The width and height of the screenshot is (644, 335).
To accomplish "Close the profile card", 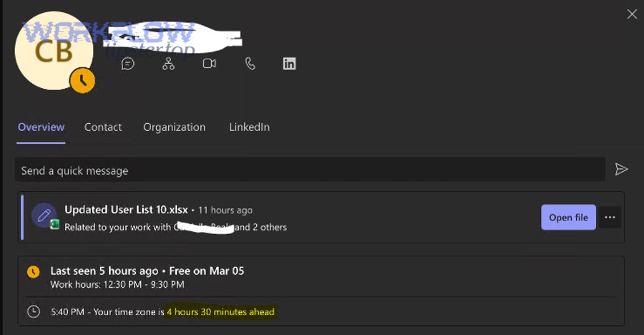I will click(x=632, y=14).
